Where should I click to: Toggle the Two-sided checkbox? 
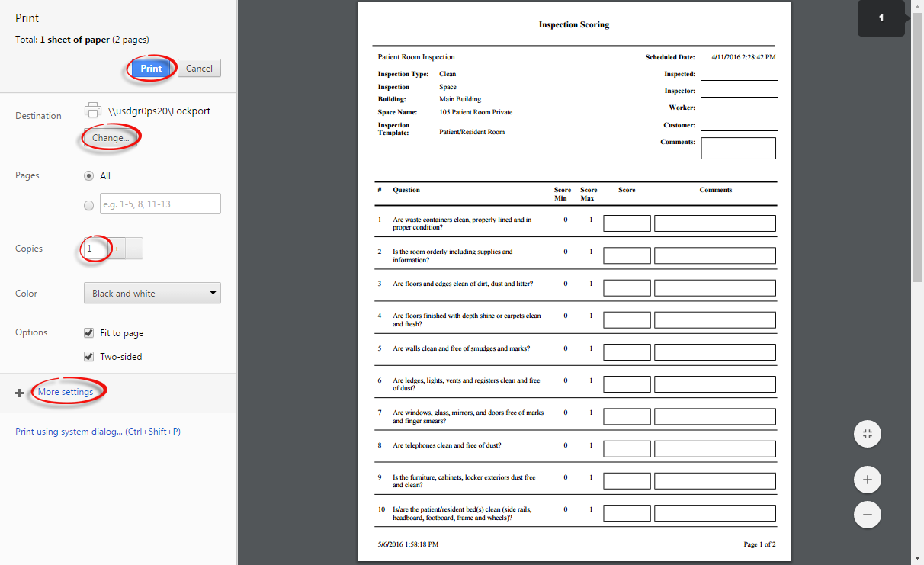pyautogui.click(x=89, y=357)
